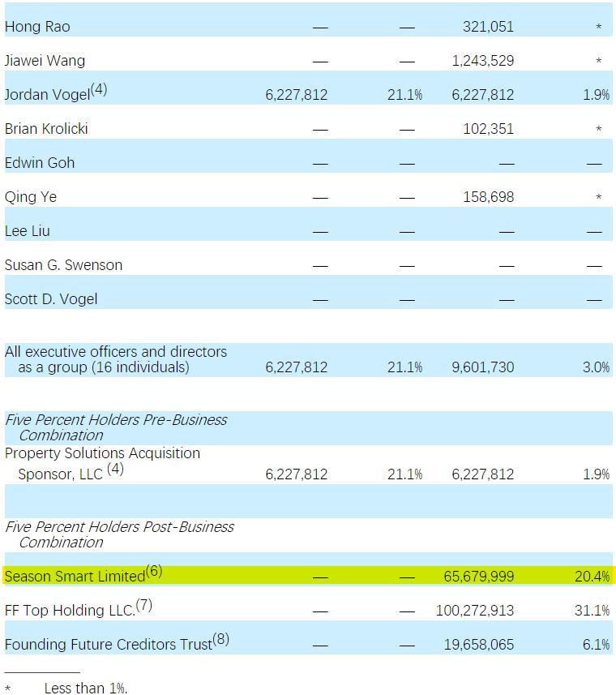Click the Five Percent Holders Pre-Business Combination heading
This screenshot has width=616, height=695.
(x=116, y=427)
